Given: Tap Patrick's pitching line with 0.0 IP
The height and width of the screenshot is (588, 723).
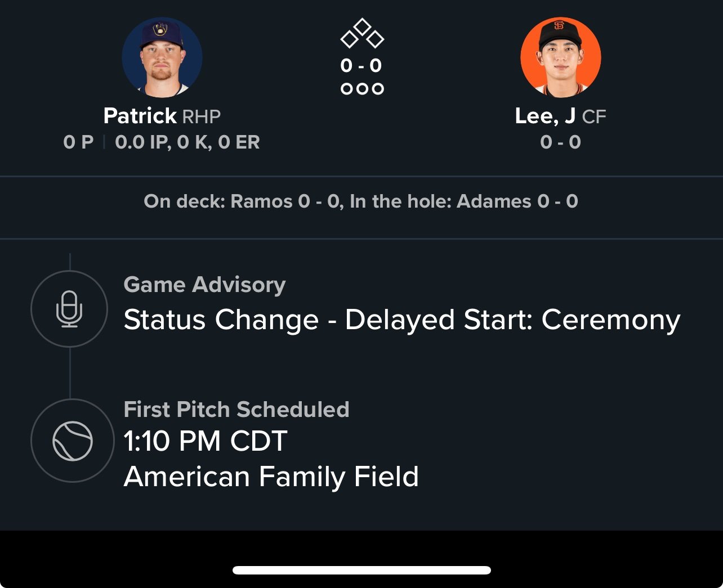Looking at the screenshot, I should click(187, 142).
